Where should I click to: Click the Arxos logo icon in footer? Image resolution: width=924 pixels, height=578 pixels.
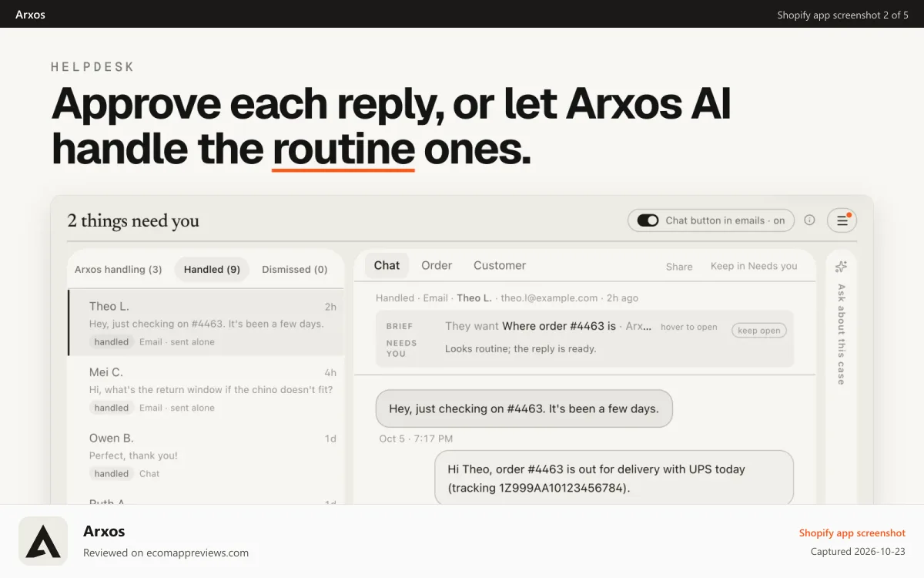point(43,541)
